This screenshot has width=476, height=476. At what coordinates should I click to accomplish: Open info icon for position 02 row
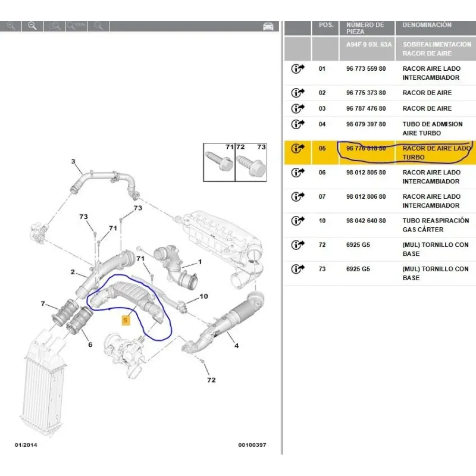(297, 93)
